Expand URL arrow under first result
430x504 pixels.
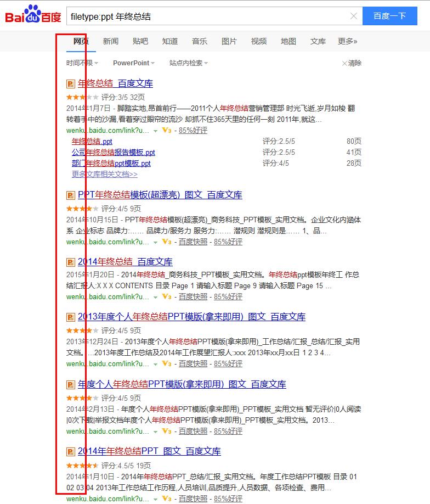pos(155,131)
